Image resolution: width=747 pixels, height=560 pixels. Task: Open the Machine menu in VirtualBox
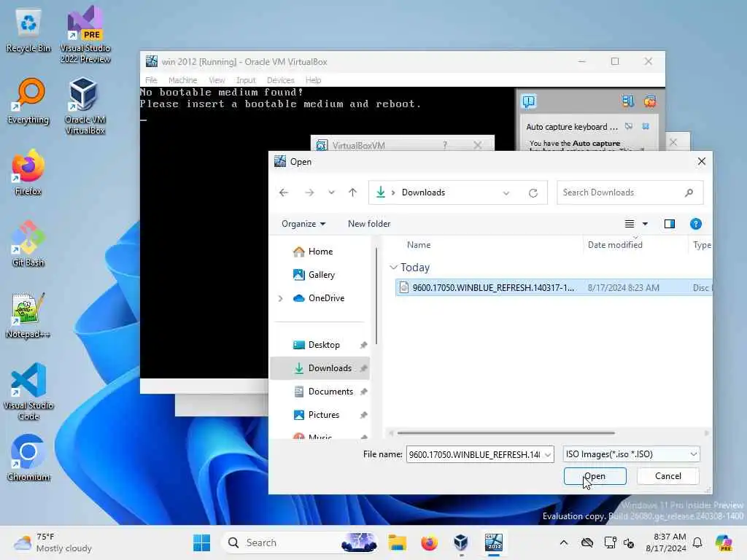182,80
